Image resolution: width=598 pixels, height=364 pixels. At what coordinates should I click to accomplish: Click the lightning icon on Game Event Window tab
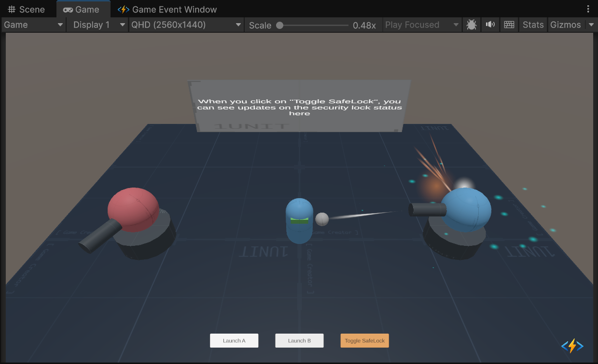pyautogui.click(x=123, y=9)
